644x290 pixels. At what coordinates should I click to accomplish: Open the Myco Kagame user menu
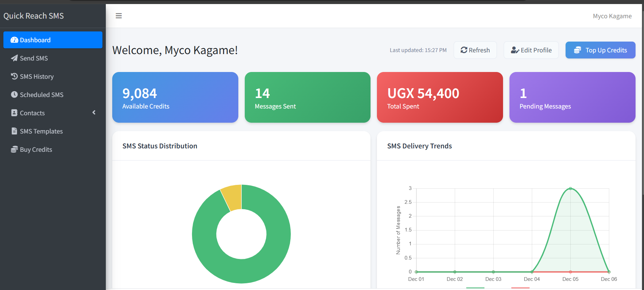pos(612,16)
